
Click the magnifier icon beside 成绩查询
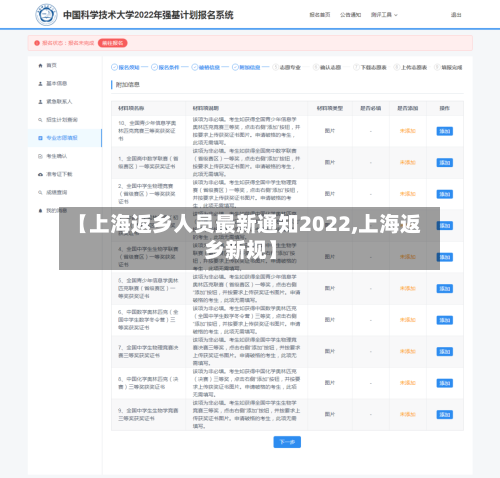(40, 192)
